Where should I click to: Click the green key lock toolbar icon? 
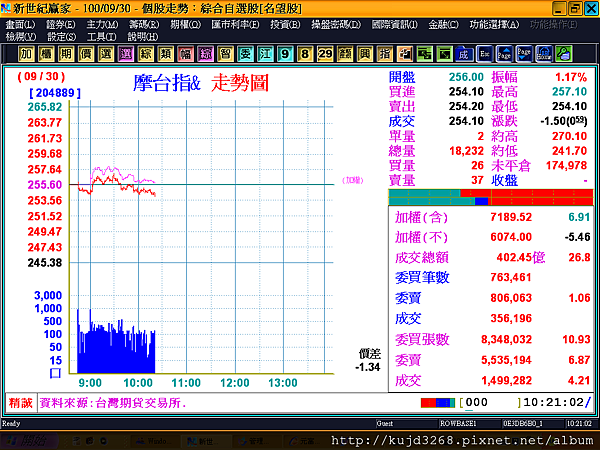[x=564, y=54]
